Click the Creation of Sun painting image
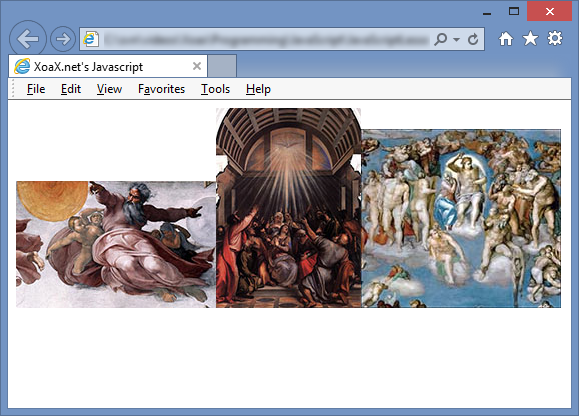Viewport: 579px width, 416px height. (x=116, y=244)
